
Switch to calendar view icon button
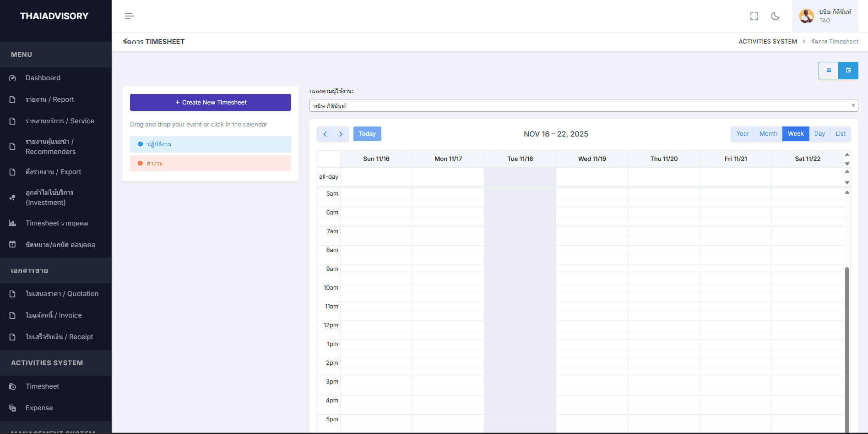coord(848,71)
